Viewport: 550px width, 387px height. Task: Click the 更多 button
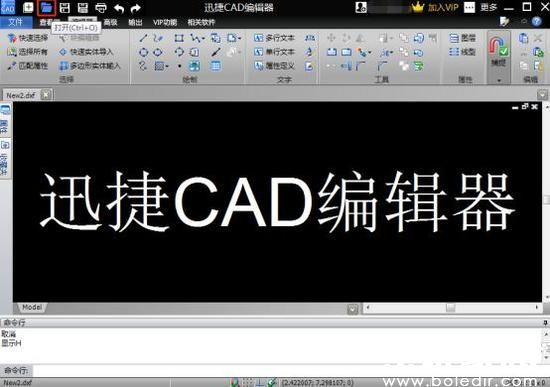click(x=489, y=7)
